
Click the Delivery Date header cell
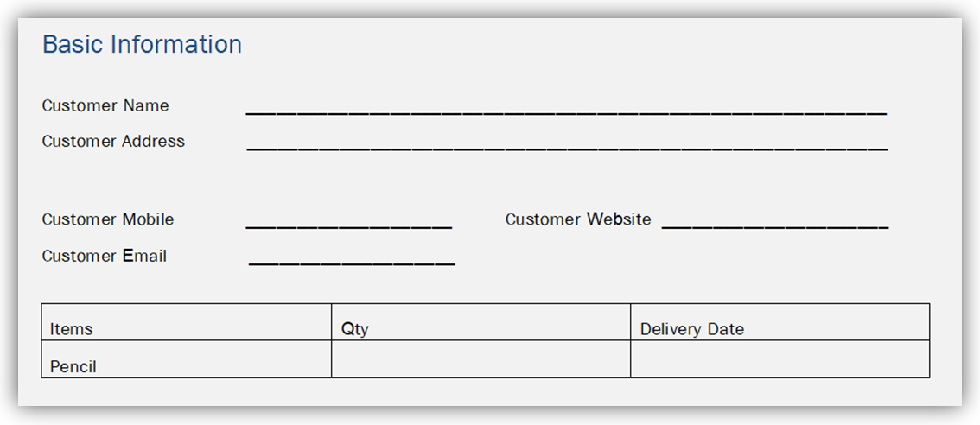(x=780, y=322)
